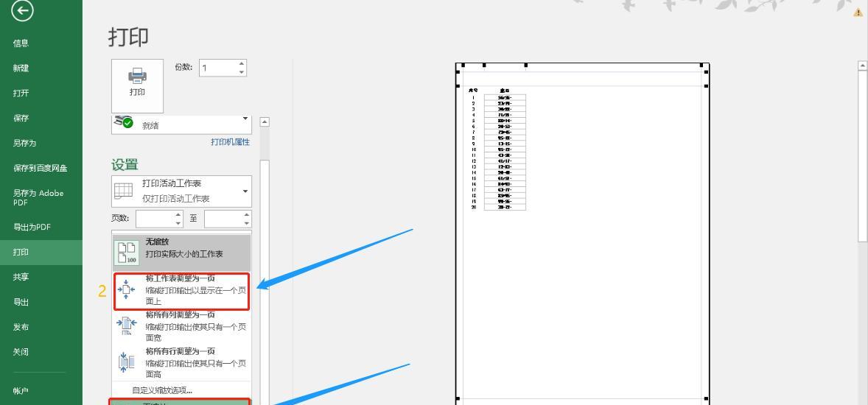Open Printer Properties (打印机属性) link
This screenshot has height=405, width=868.
tap(231, 142)
